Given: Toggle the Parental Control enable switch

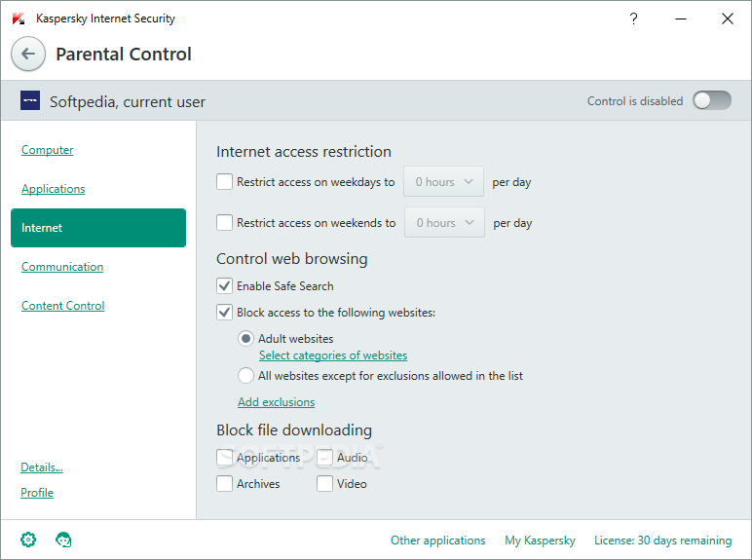Looking at the screenshot, I should 712,100.
